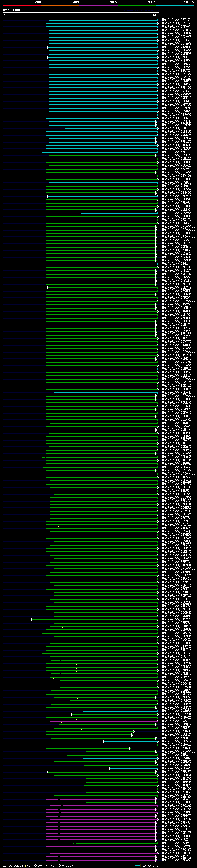Click the cyan alignment bar for UniRef100_A5E0H2

(x=106, y=393)
